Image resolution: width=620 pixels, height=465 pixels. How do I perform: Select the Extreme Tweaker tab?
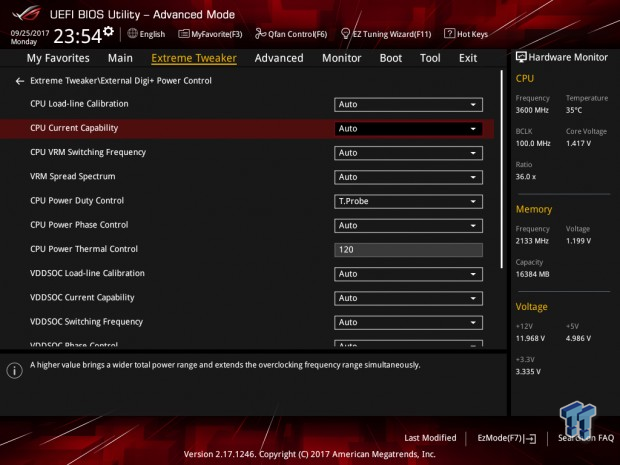click(194, 58)
